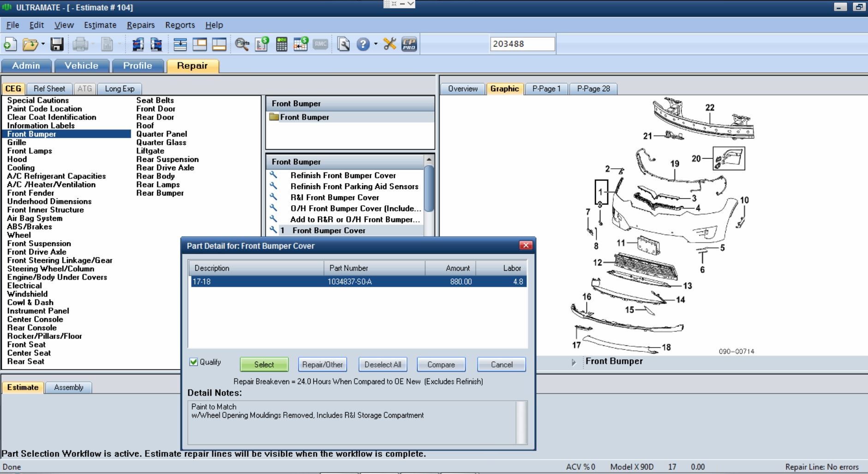Screen dimensions: 868x474
Task: Click the save floppy disk icon
Action: click(57, 44)
